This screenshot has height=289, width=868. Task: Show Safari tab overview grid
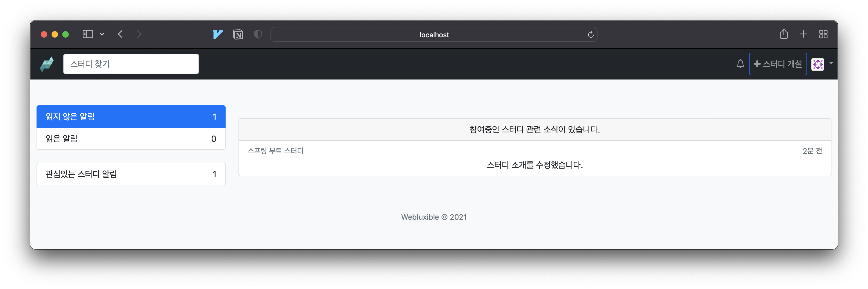(x=823, y=34)
